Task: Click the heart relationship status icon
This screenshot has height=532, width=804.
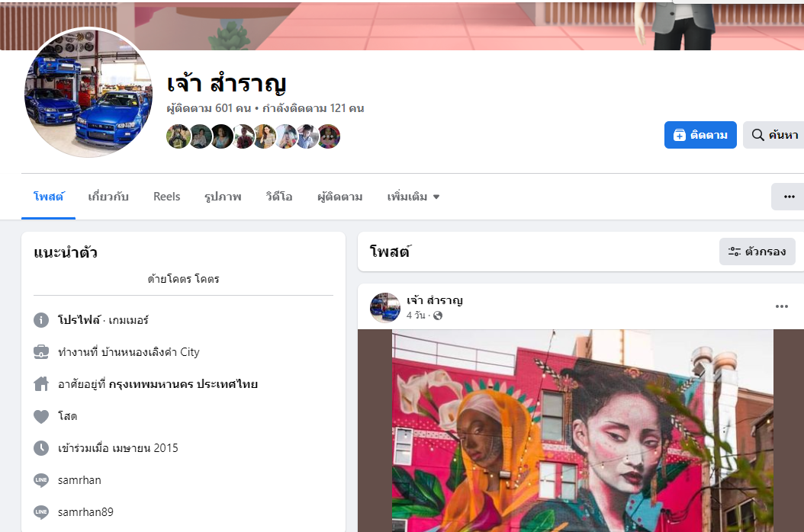Action: [x=41, y=416]
